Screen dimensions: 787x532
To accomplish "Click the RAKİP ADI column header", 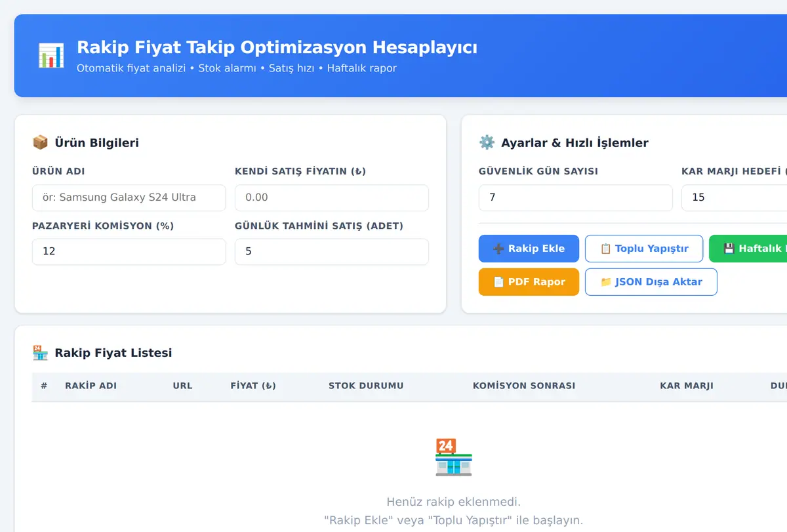I will (x=91, y=386).
